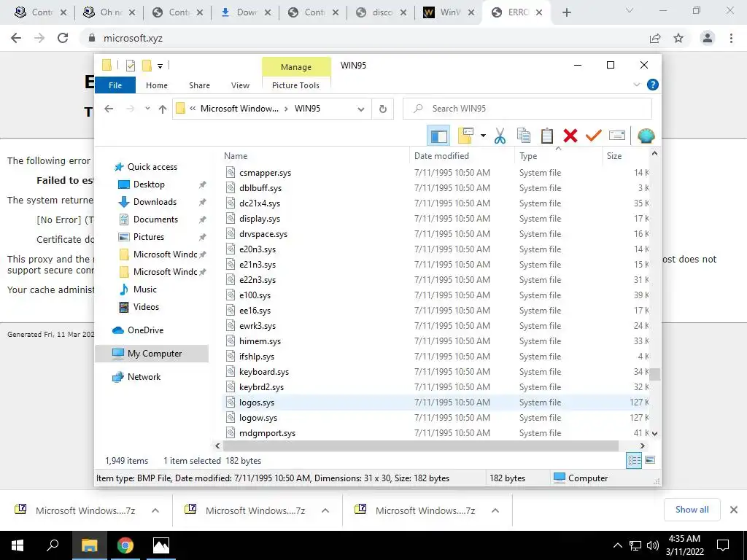The width and height of the screenshot is (747, 560).
Task: Click the scroll down arrow of the file list
Action: click(654, 433)
